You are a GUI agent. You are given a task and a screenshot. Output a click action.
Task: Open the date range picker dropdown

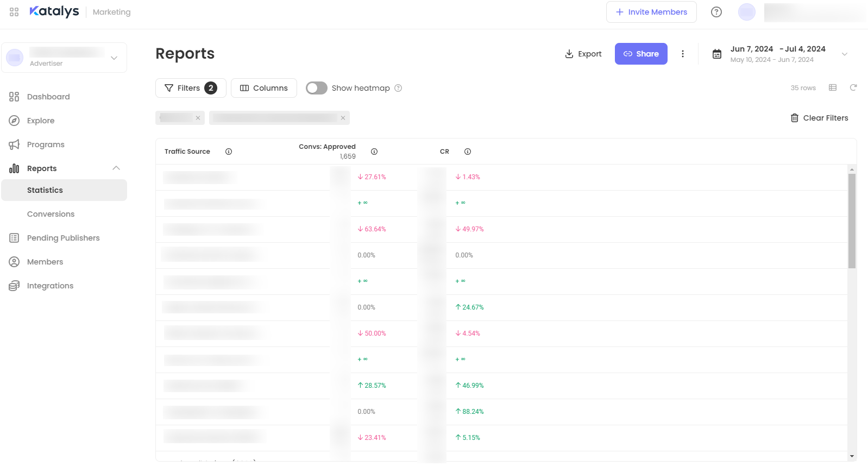[x=844, y=54]
